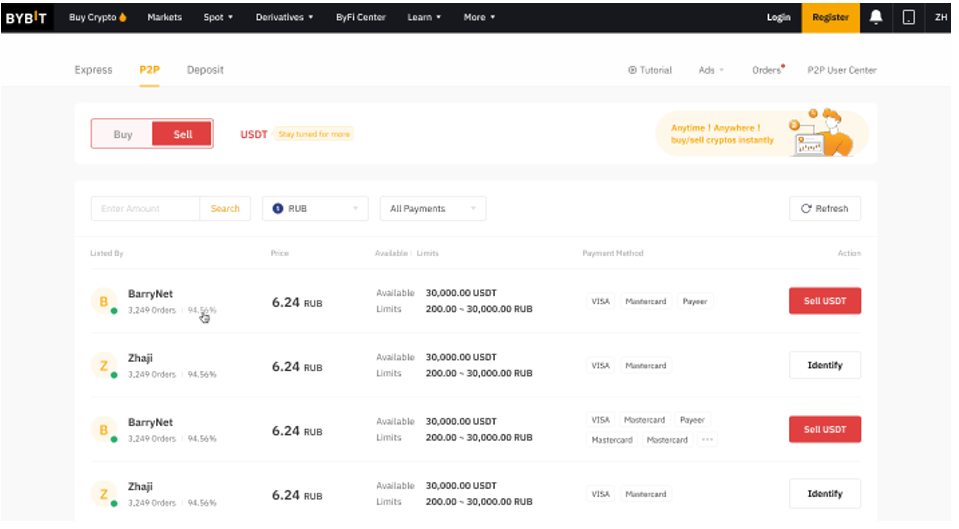The image size is (959, 529).
Task: Select the Sell toggle option
Action: pyautogui.click(x=182, y=134)
